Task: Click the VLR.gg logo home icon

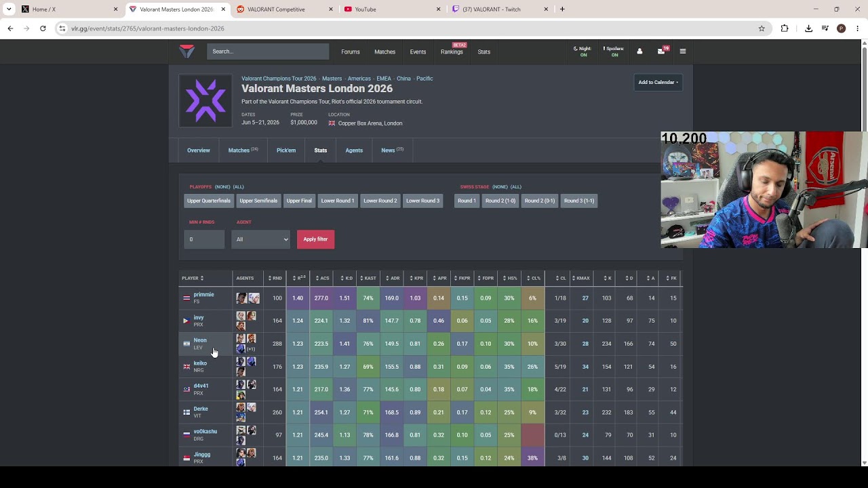Action: (x=186, y=52)
